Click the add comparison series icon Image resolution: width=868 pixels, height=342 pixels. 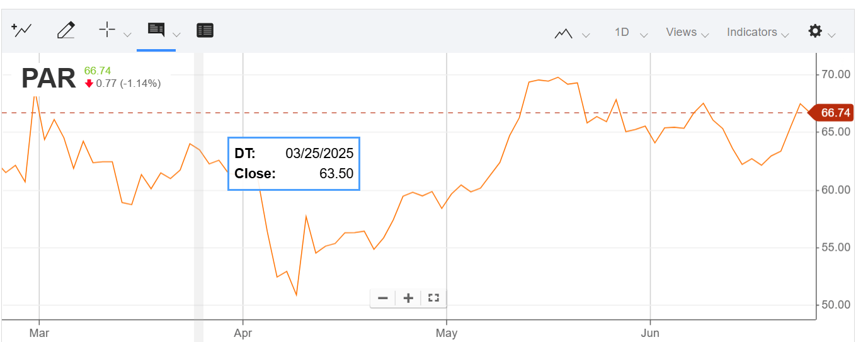(x=21, y=30)
